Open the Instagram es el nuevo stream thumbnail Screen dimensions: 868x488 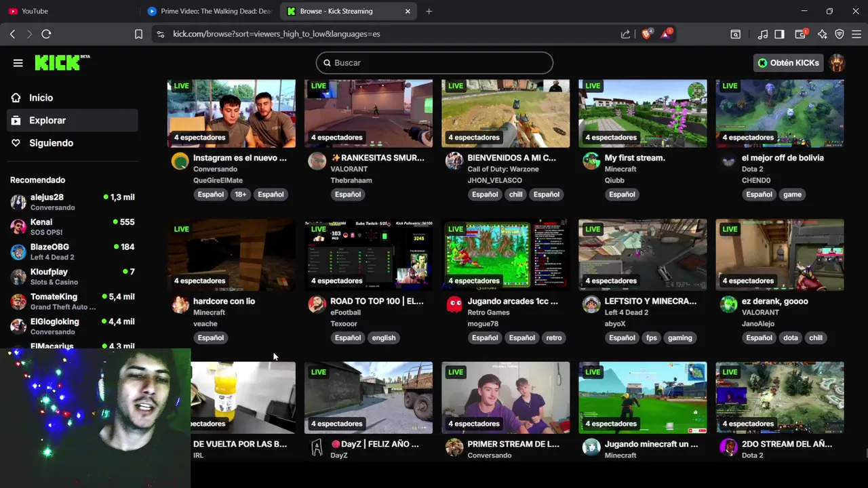pyautogui.click(x=231, y=113)
